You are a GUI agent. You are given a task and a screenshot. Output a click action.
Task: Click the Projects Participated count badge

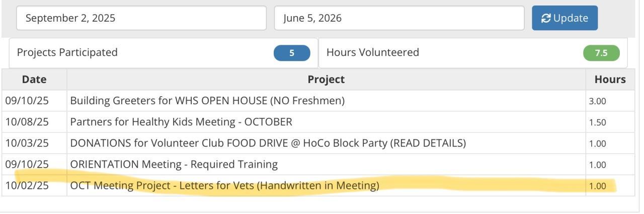pyautogui.click(x=292, y=53)
